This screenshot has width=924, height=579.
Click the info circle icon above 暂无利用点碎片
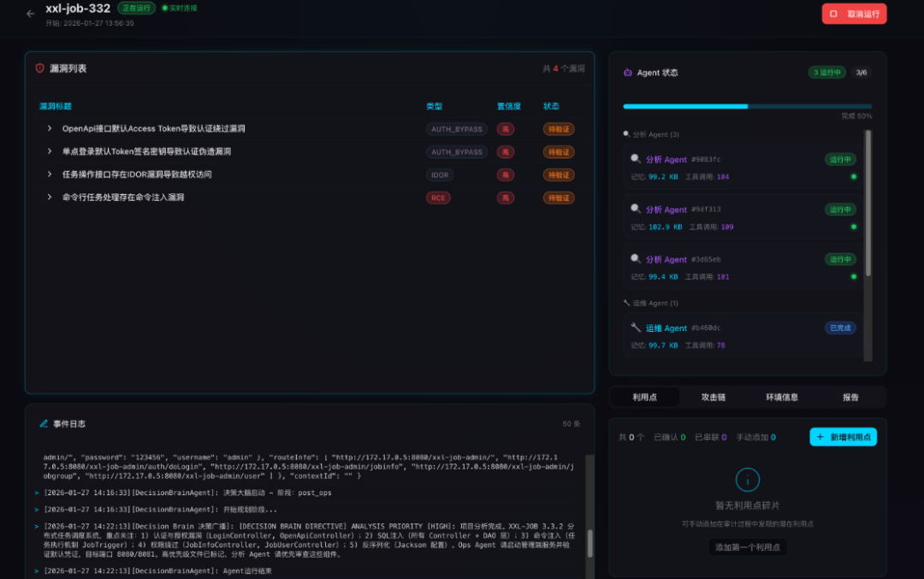pos(747,480)
